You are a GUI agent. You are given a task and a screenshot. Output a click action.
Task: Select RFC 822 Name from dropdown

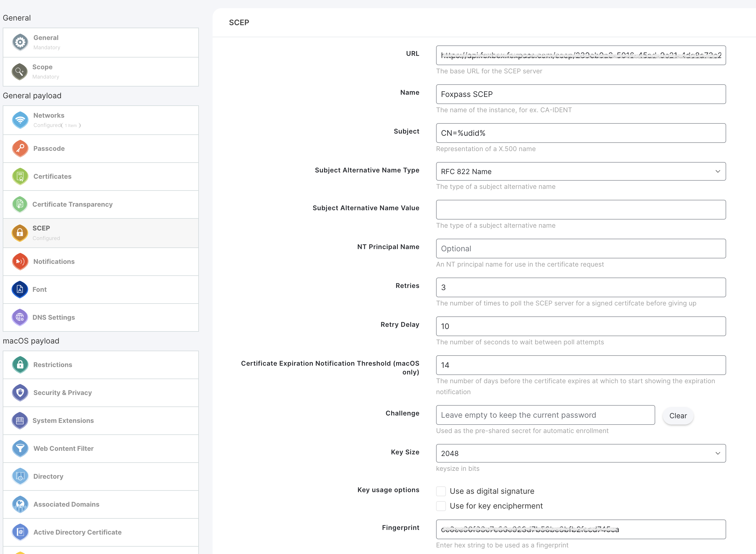pyautogui.click(x=580, y=171)
